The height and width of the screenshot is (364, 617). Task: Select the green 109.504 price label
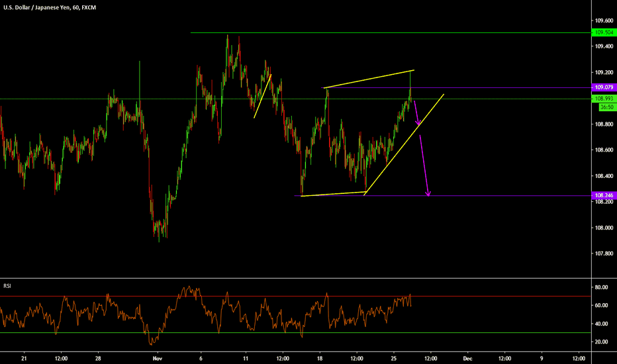coord(602,32)
